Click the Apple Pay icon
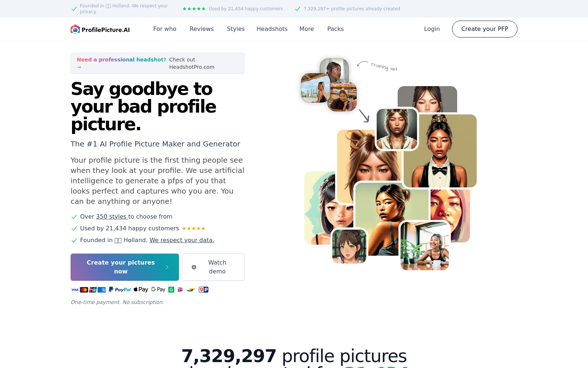Viewport: 588px width, 368px height. point(141,290)
